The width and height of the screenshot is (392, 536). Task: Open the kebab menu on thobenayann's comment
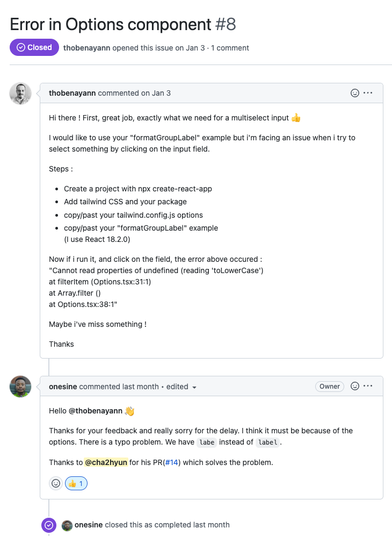click(368, 93)
